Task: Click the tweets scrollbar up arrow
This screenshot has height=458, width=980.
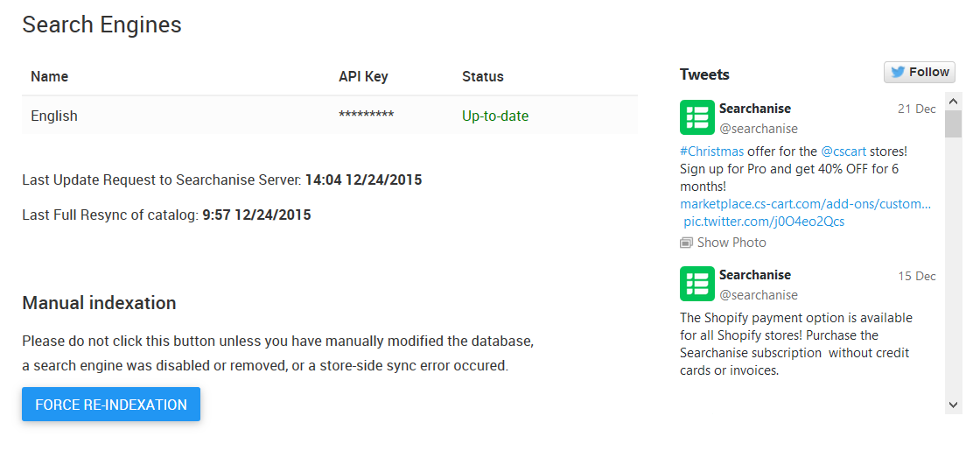Action: coord(953,101)
